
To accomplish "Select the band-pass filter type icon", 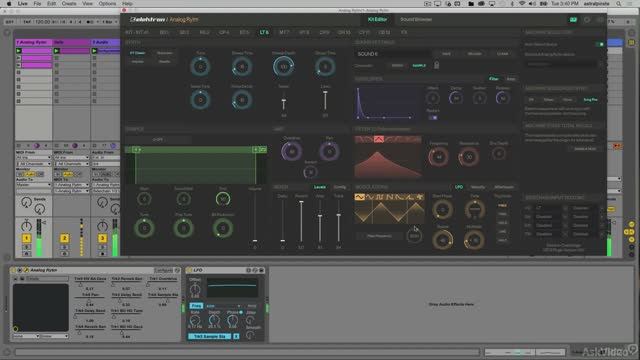I will click(379, 140).
